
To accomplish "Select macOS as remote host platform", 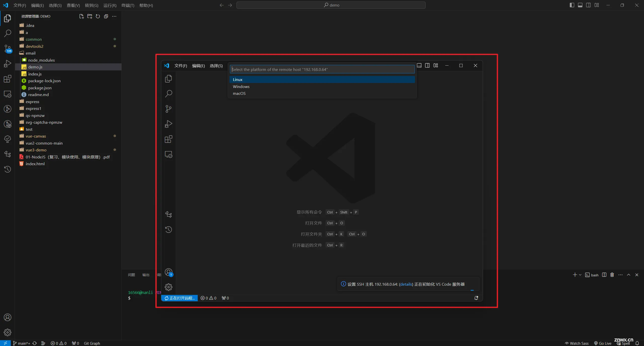I will click(x=322, y=93).
